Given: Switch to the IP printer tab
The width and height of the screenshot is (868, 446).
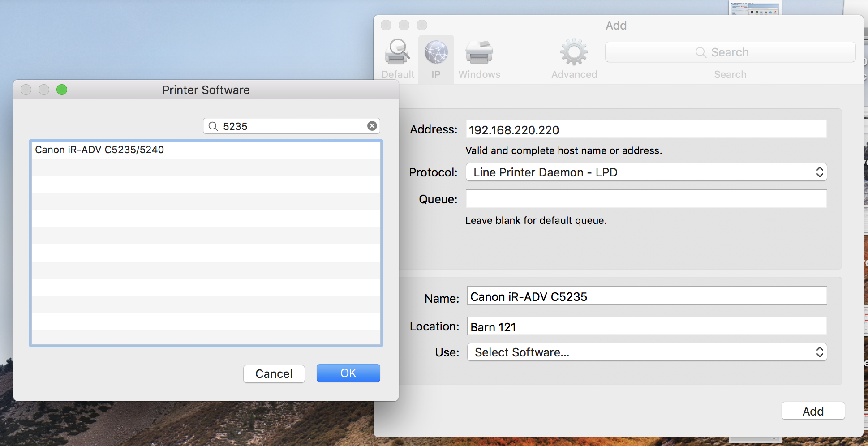Looking at the screenshot, I should pos(436,59).
